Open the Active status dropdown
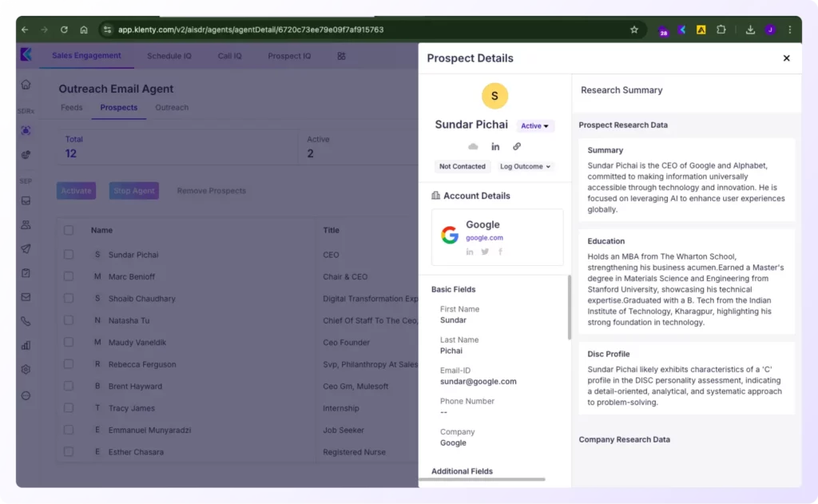The height and width of the screenshot is (504, 818). (x=534, y=125)
